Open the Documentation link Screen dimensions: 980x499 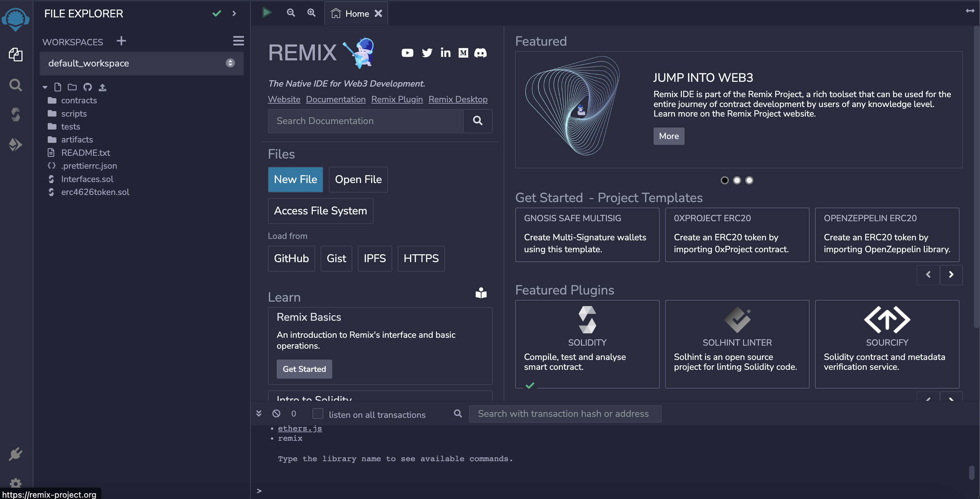[x=336, y=99]
